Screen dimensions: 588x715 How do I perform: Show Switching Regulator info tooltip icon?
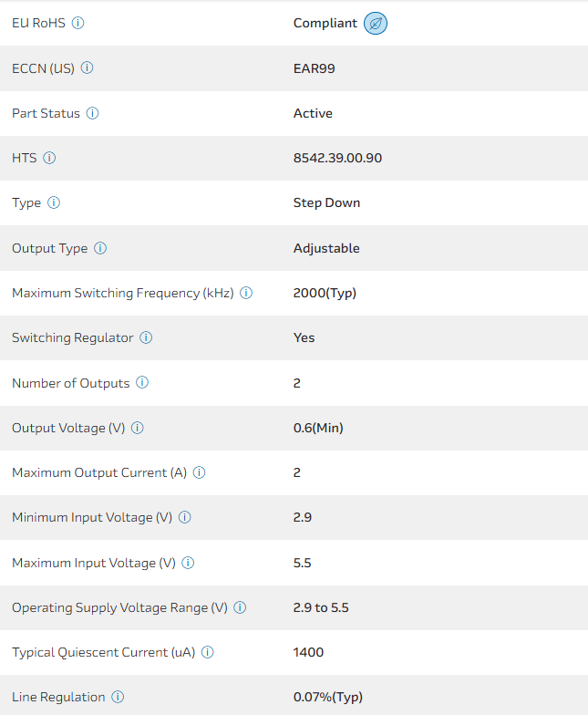click(x=146, y=337)
